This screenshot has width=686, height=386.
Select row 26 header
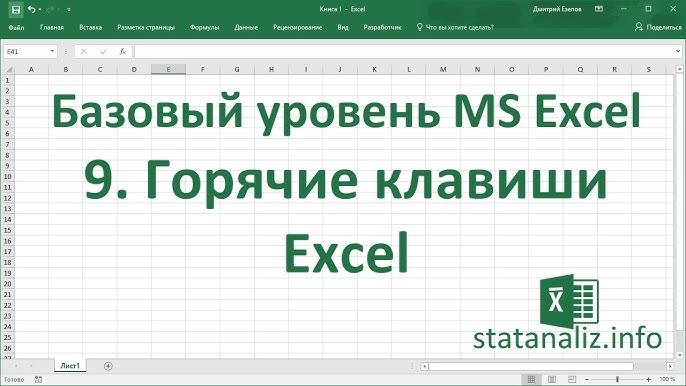click(x=7, y=348)
